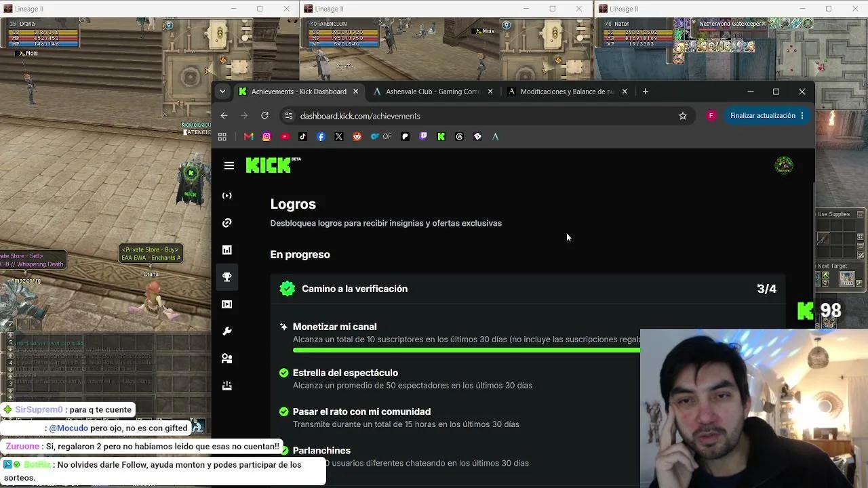
Task: Click the Logros heading
Action: point(293,204)
